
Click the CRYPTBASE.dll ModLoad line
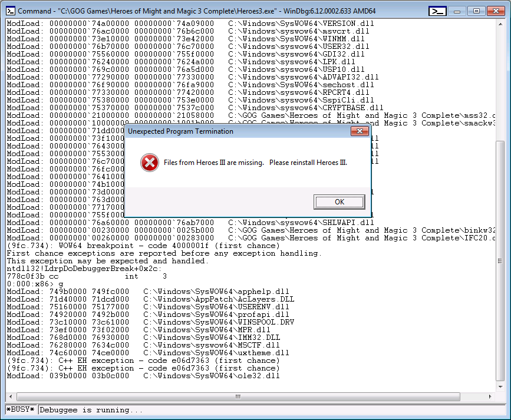(195, 108)
